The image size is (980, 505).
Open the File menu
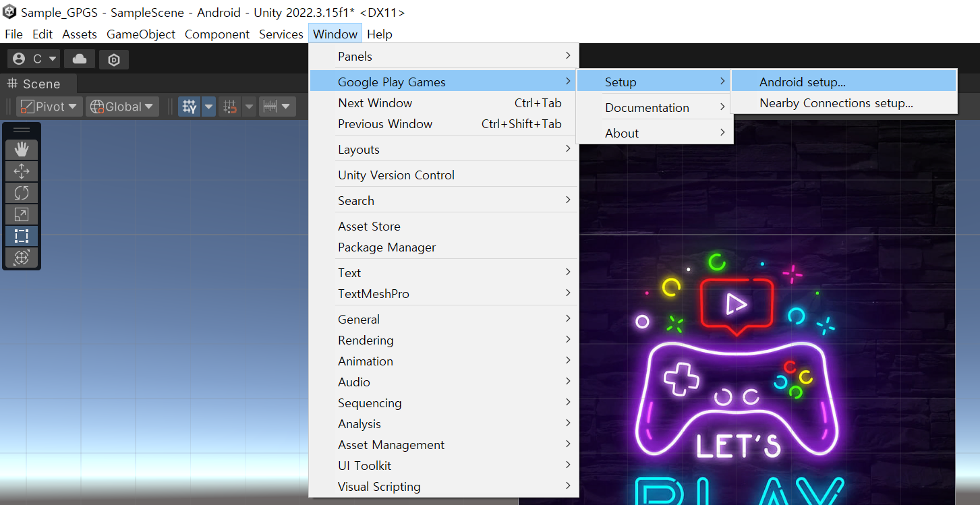(x=13, y=34)
